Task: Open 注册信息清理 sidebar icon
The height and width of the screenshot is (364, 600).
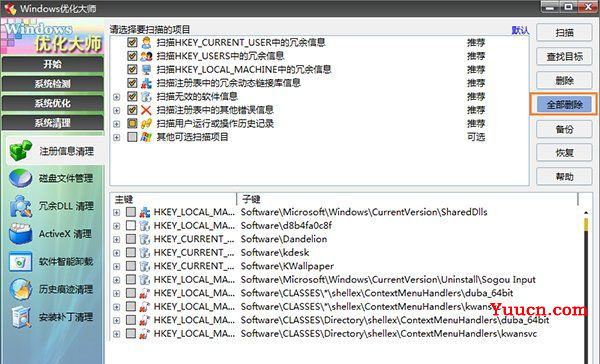Action: (x=21, y=150)
